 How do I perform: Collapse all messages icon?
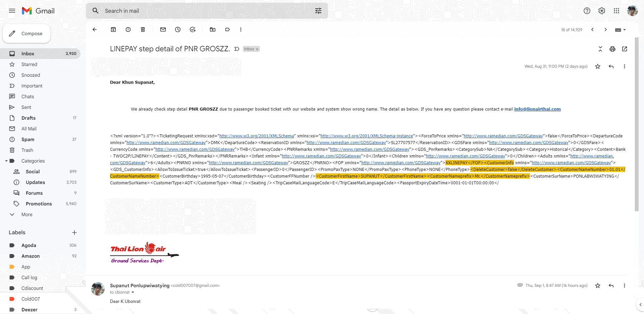point(600,49)
